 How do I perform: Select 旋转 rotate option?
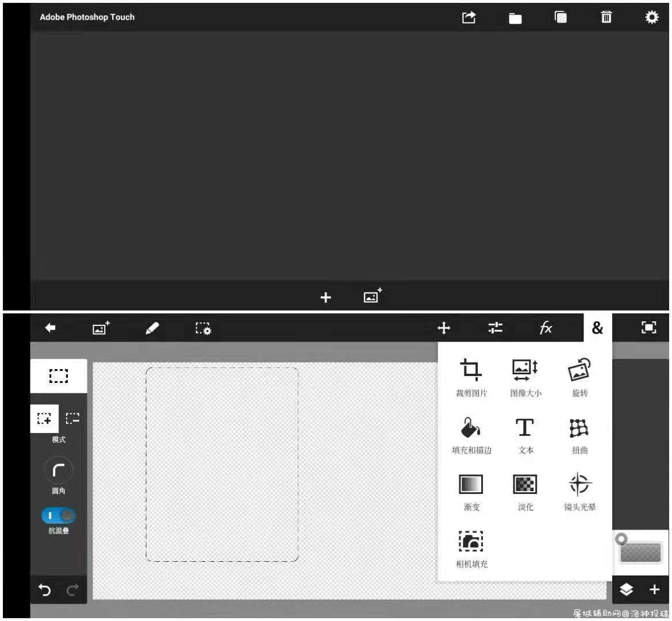click(579, 378)
